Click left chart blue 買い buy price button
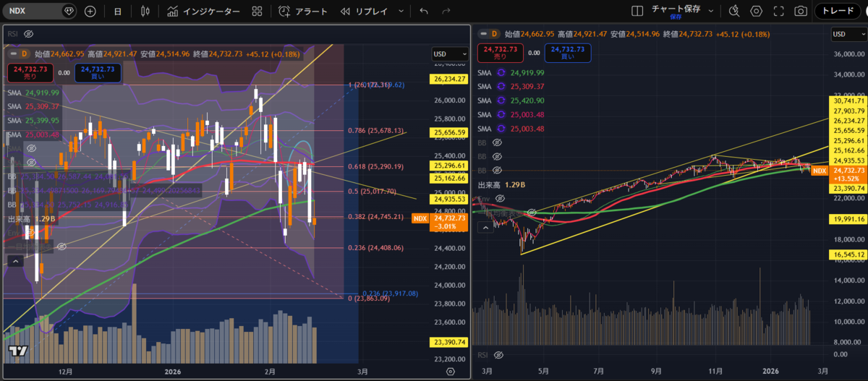 point(98,73)
